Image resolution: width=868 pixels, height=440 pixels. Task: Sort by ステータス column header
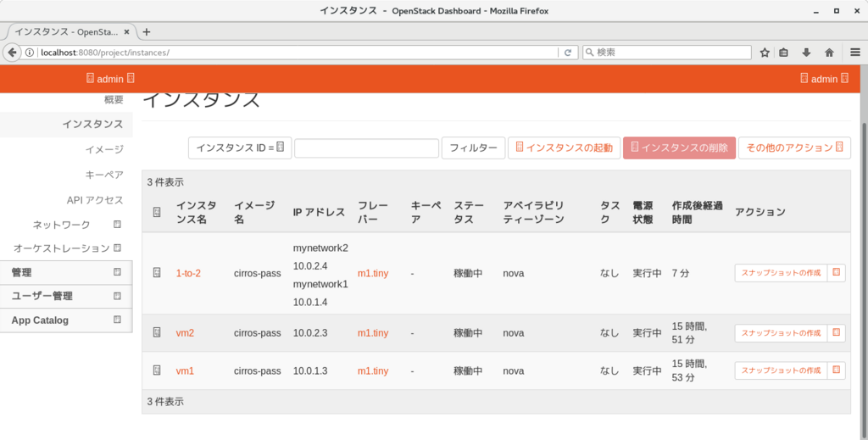pyautogui.click(x=469, y=213)
